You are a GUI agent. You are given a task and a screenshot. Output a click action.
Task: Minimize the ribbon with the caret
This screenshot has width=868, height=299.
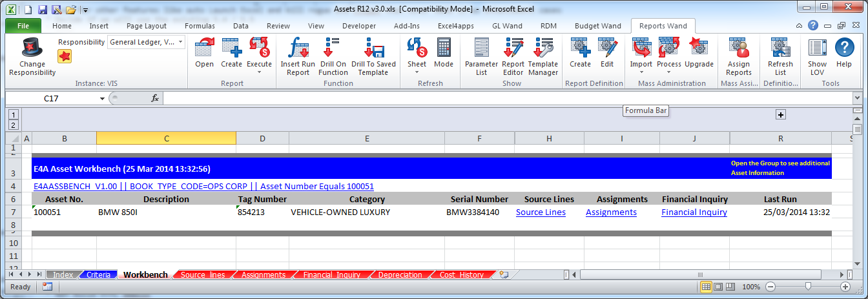800,26
